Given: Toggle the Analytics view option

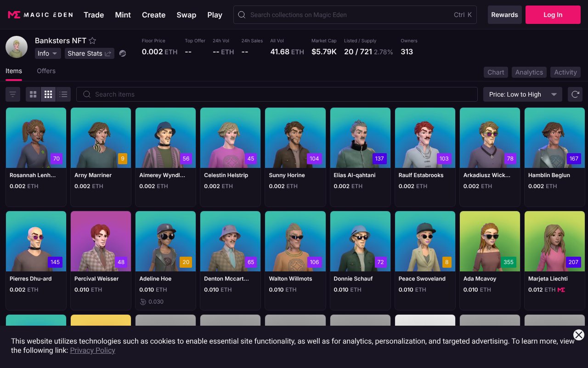Looking at the screenshot, I should point(529,72).
